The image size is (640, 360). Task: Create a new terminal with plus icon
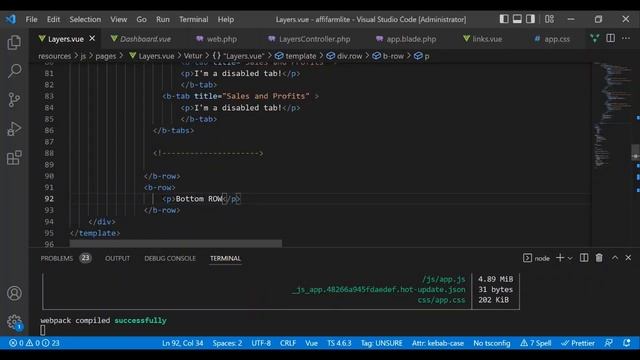(560, 258)
